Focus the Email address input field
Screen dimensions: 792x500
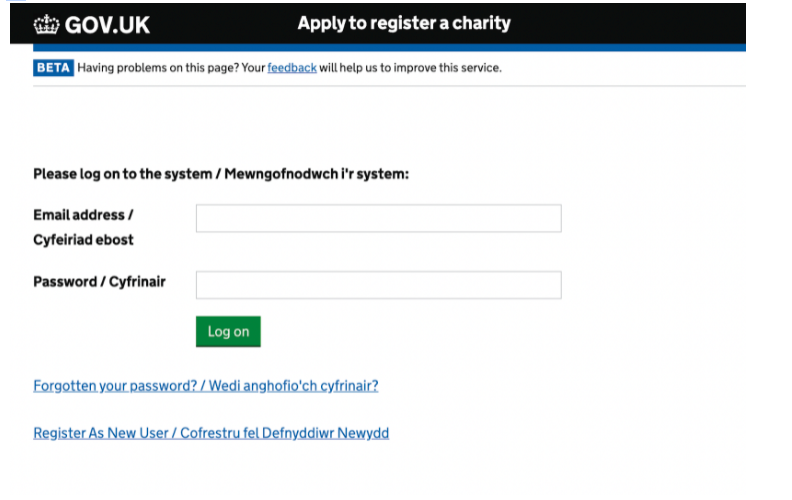coord(378,219)
